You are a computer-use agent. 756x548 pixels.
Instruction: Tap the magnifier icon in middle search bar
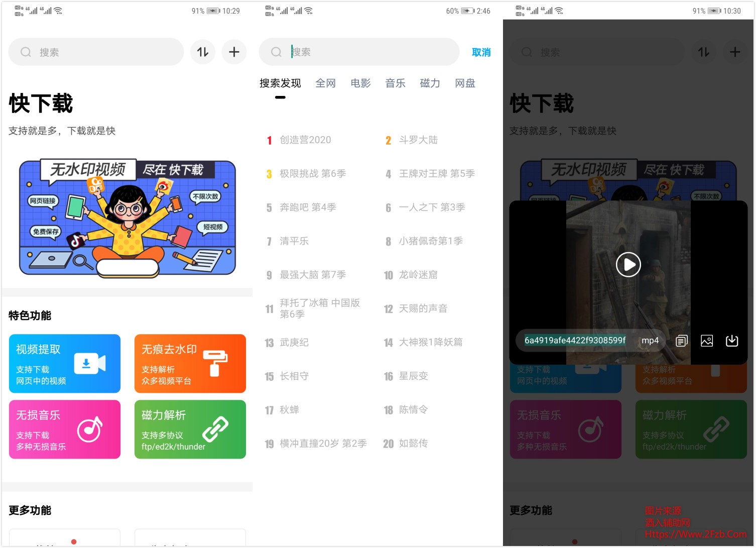click(276, 52)
